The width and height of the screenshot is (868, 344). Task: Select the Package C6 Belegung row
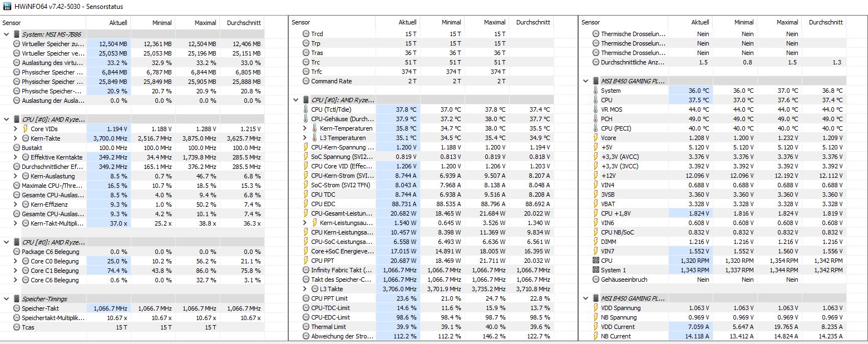[x=133, y=251]
